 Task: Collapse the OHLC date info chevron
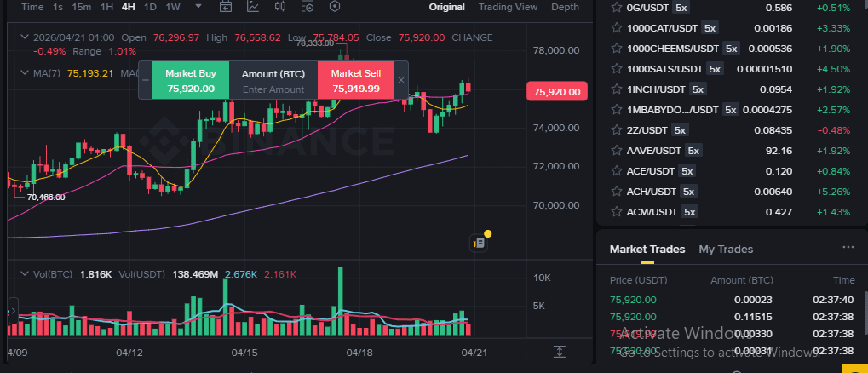[25, 37]
